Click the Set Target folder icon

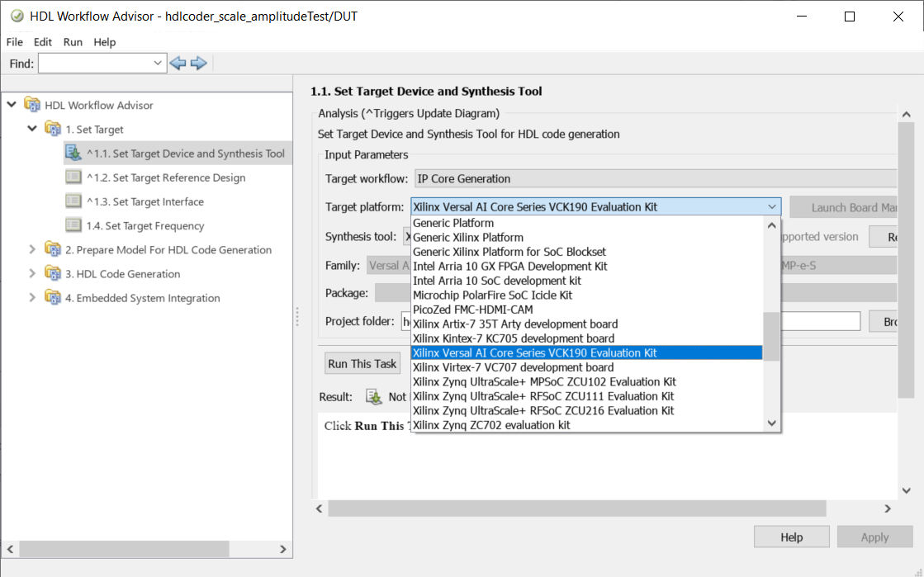click(53, 129)
